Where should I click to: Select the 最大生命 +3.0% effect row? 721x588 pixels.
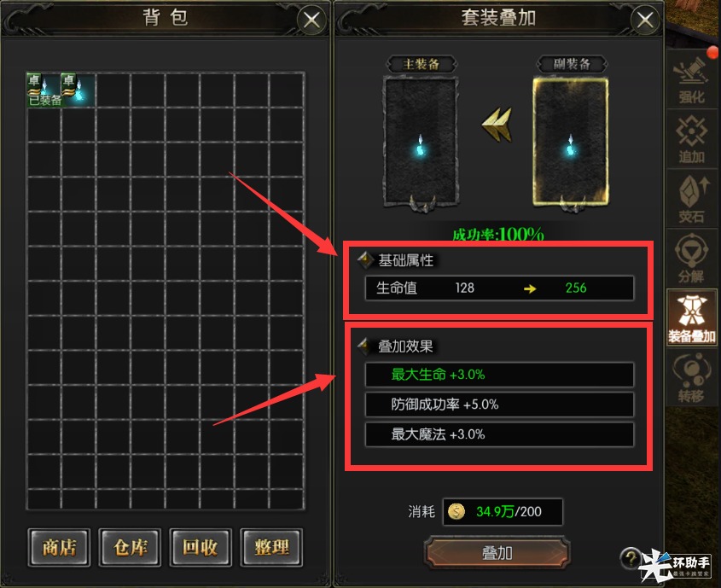499,375
